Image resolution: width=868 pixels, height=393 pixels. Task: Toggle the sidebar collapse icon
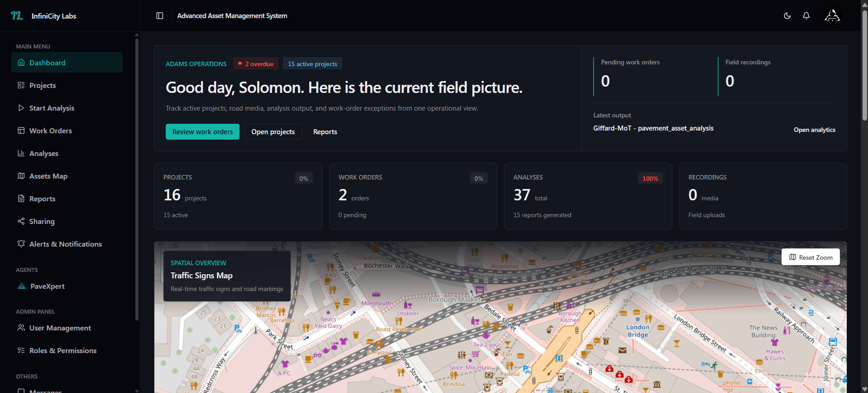160,16
